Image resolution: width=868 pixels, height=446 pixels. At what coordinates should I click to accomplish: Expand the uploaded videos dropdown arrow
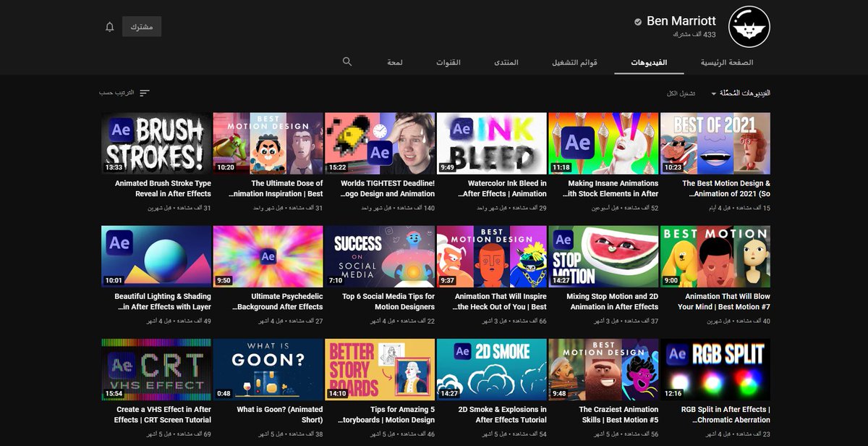coord(714,93)
